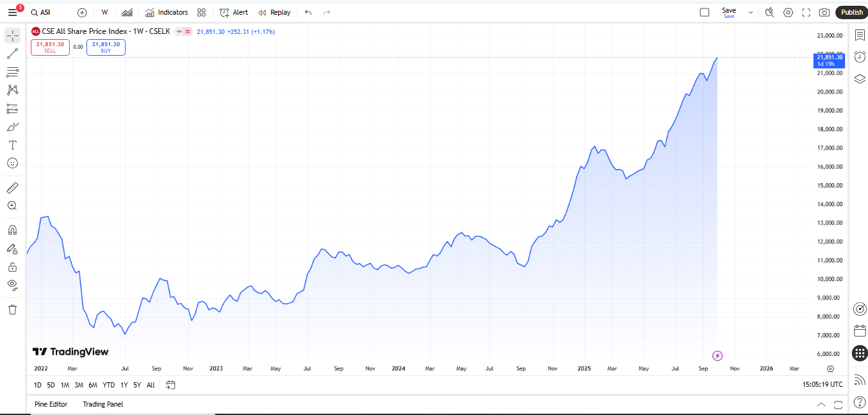Expand the Save menu arrow
This screenshot has height=415, width=868.
pyautogui.click(x=751, y=12)
